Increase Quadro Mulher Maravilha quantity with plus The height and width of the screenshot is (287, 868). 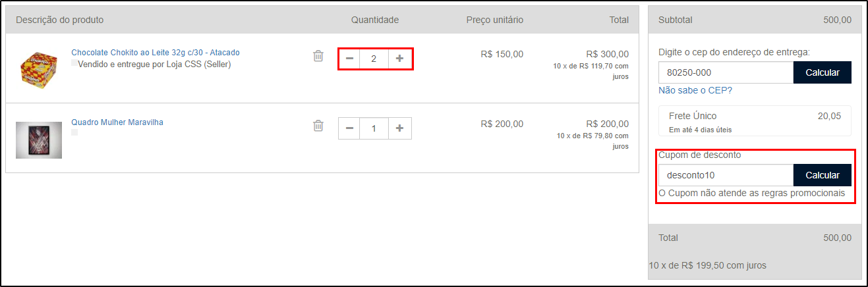pyautogui.click(x=399, y=128)
